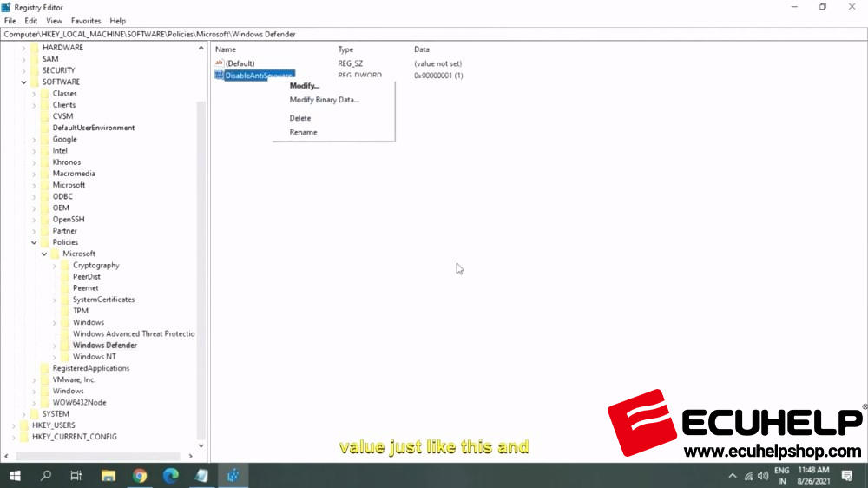The image size is (868, 488).
Task: Click the (Default) string value icon
Action: [x=220, y=63]
